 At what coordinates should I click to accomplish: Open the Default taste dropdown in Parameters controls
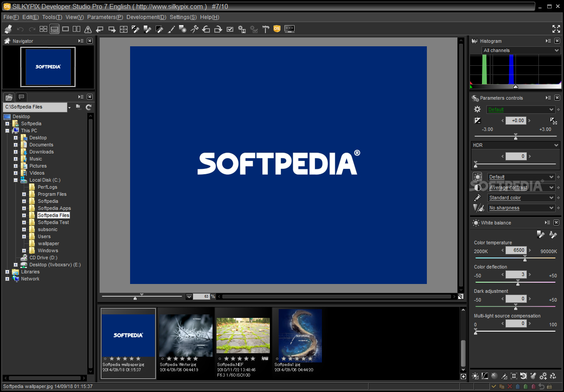[521, 109]
